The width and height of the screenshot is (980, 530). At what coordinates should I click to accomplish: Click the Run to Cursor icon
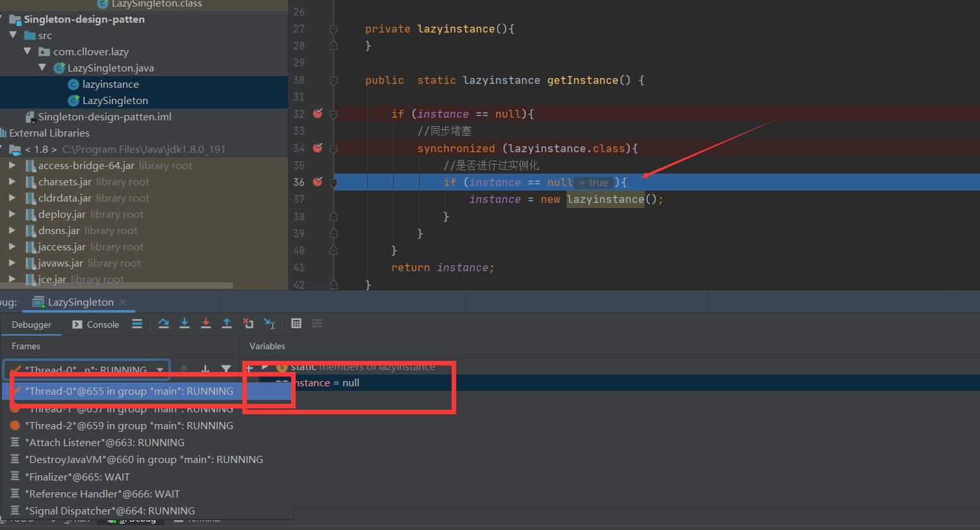[270, 324]
